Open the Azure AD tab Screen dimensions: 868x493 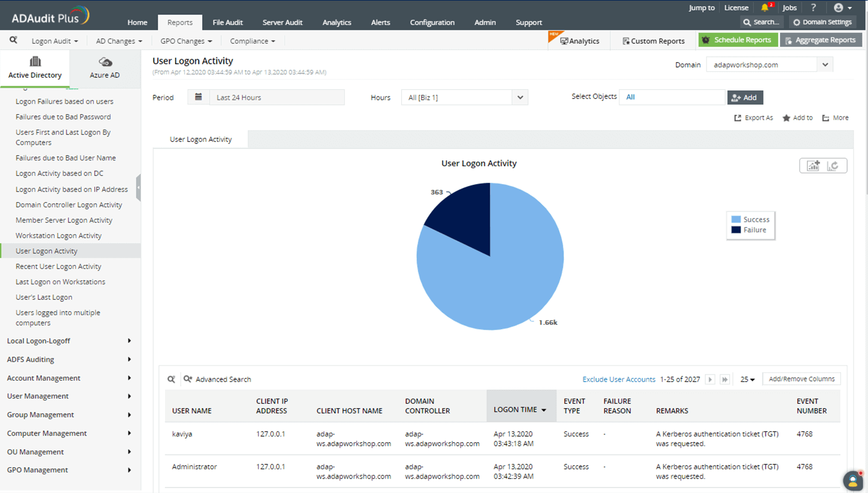coord(105,68)
